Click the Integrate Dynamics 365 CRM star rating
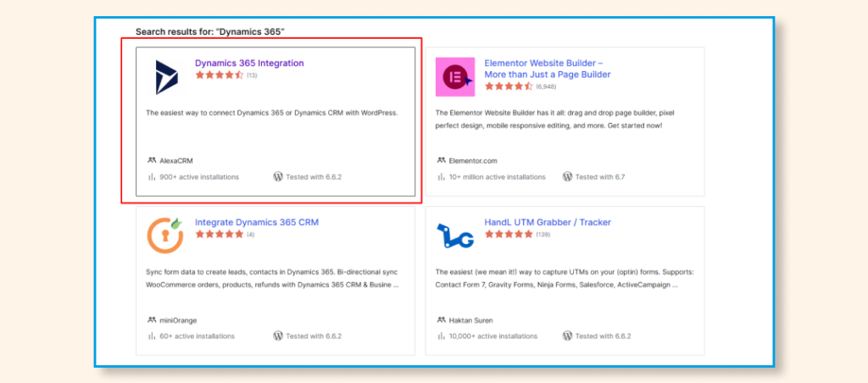Image resolution: width=868 pixels, height=383 pixels. pyautogui.click(x=220, y=235)
